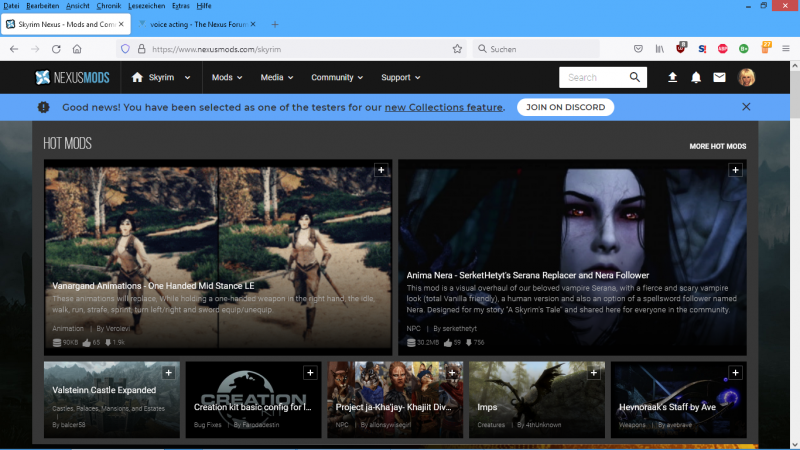Click scrollbar down arrow
This screenshot has width=800, height=450.
point(795,444)
